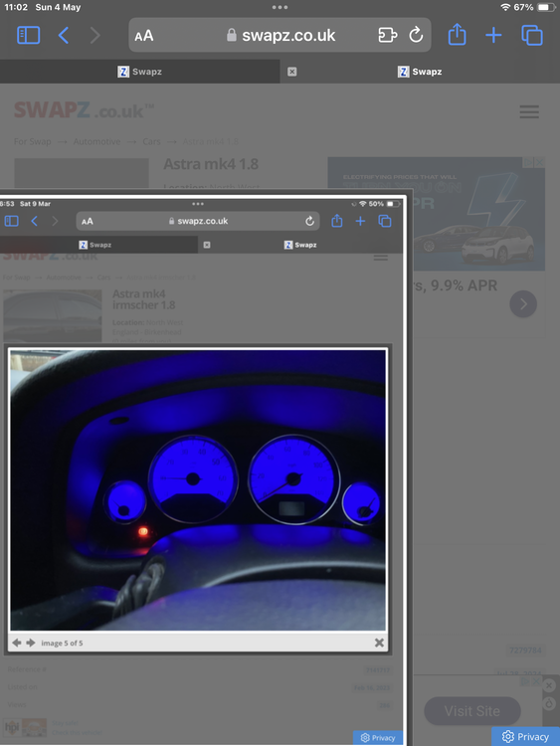Open the three-dot multitasking menu
The image size is (560, 746).
point(280,7)
